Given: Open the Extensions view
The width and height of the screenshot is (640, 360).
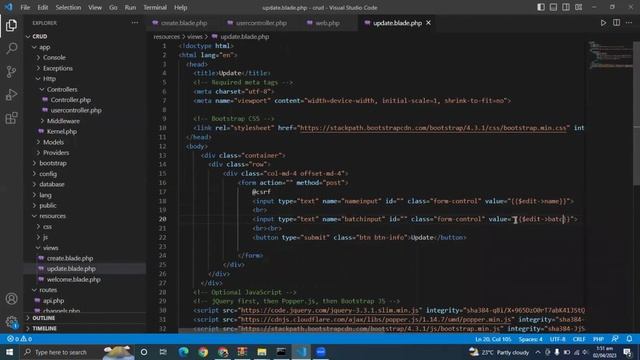Looking at the screenshot, I should coord(11,118).
